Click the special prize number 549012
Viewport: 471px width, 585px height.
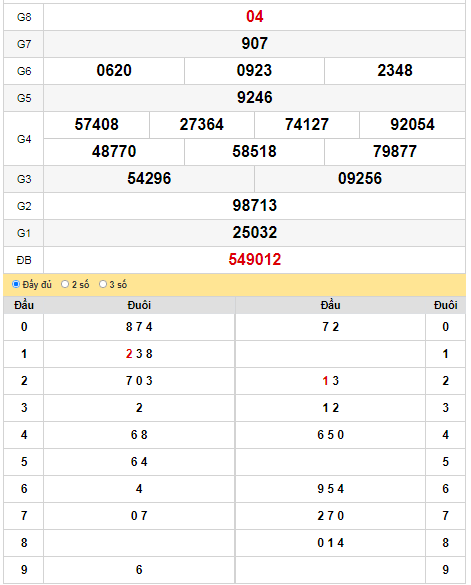pos(255,260)
